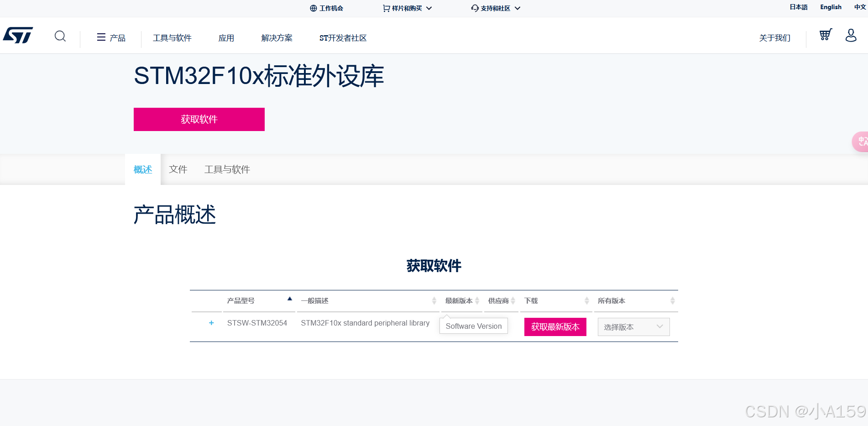Switch language to 日本語

click(799, 7)
